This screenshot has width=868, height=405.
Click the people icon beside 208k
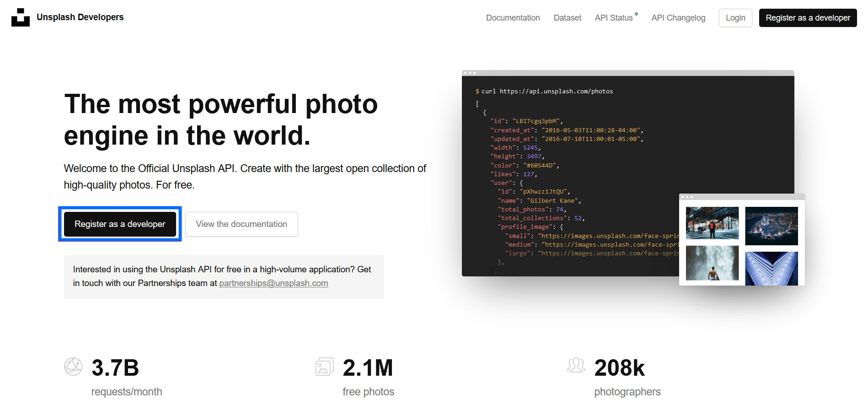click(x=576, y=365)
